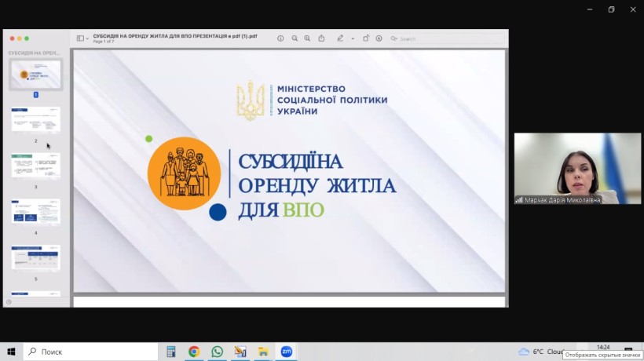Click the participant name label on video
This screenshot has width=644, height=361.
tap(562, 200)
